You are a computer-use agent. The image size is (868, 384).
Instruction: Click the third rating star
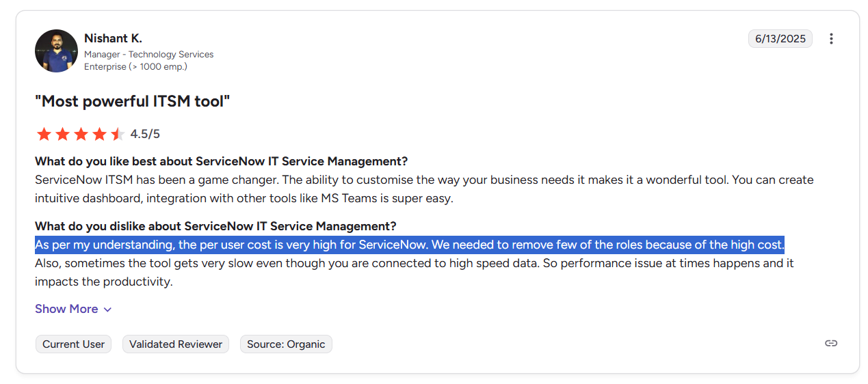click(x=81, y=134)
